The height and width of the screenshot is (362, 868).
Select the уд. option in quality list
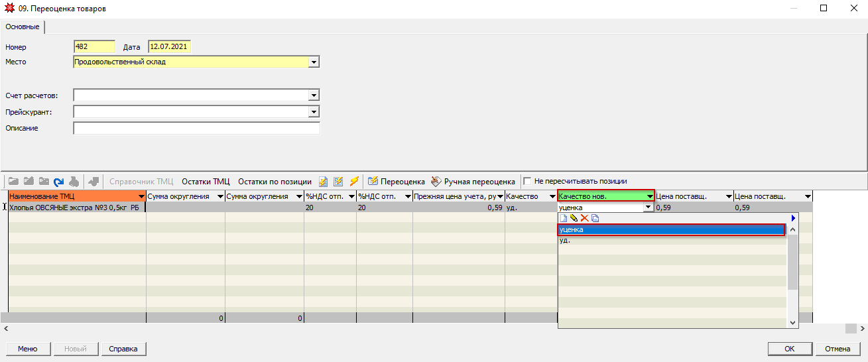pyautogui.click(x=565, y=240)
